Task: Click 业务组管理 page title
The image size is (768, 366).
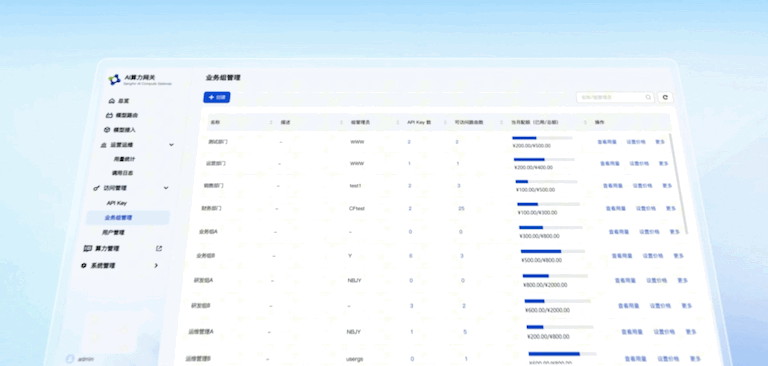Action: [223, 77]
